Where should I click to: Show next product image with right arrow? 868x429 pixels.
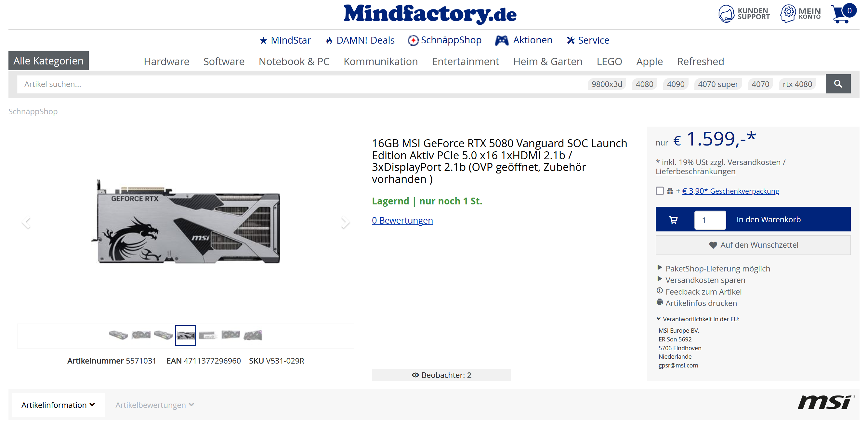coord(345,222)
